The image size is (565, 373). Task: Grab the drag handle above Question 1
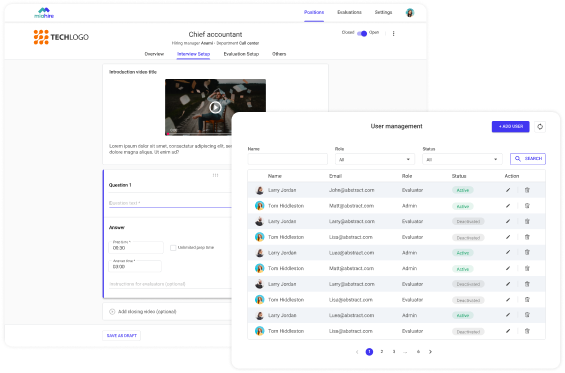click(x=215, y=176)
